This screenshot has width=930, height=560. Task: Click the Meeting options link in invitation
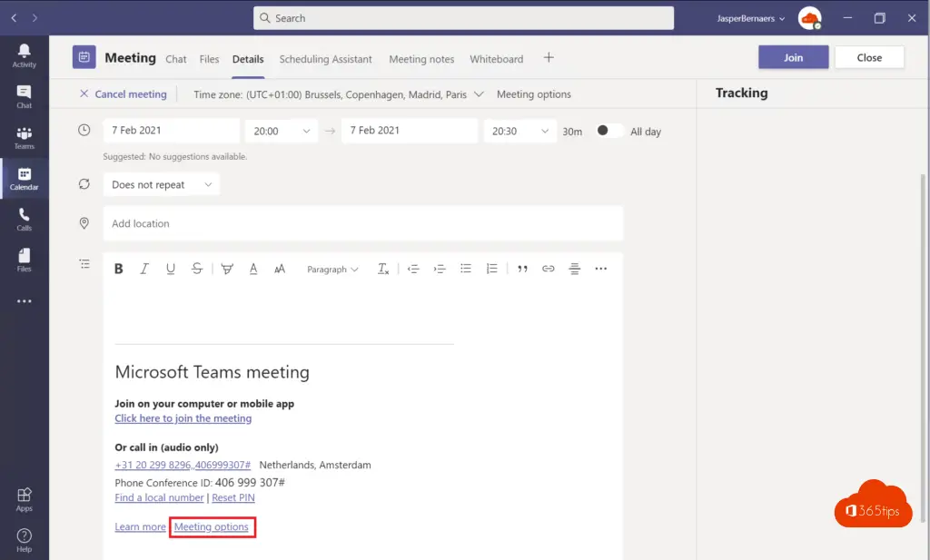[x=212, y=527]
